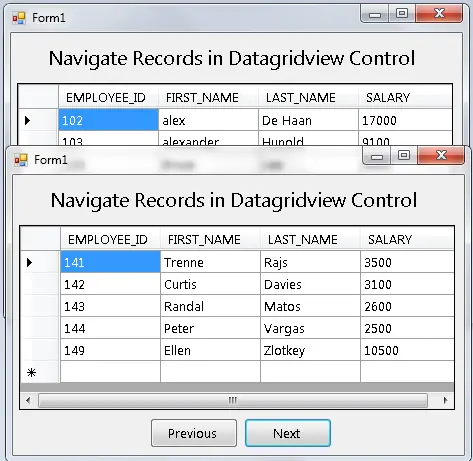Select the cell with salary 10500

click(x=407, y=350)
